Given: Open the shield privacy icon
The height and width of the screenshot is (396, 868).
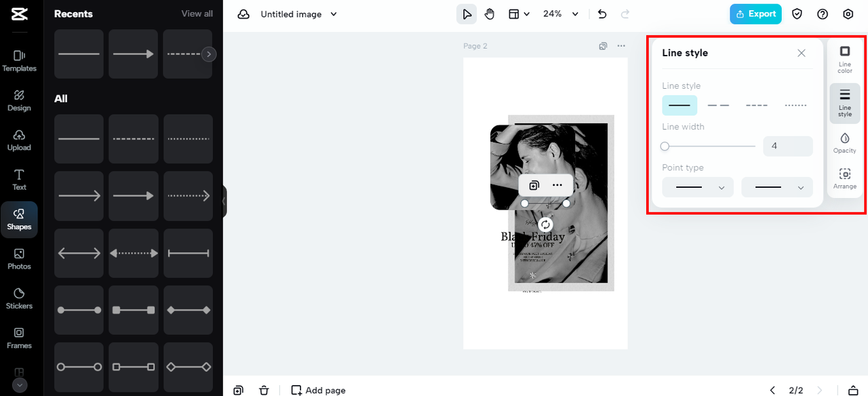Looking at the screenshot, I should click(797, 14).
